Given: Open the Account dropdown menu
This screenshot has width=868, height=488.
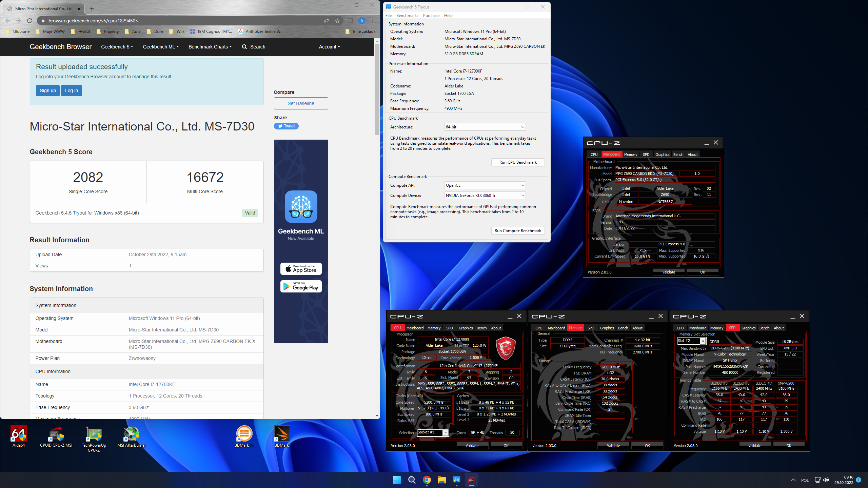Looking at the screenshot, I should [329, 47].
